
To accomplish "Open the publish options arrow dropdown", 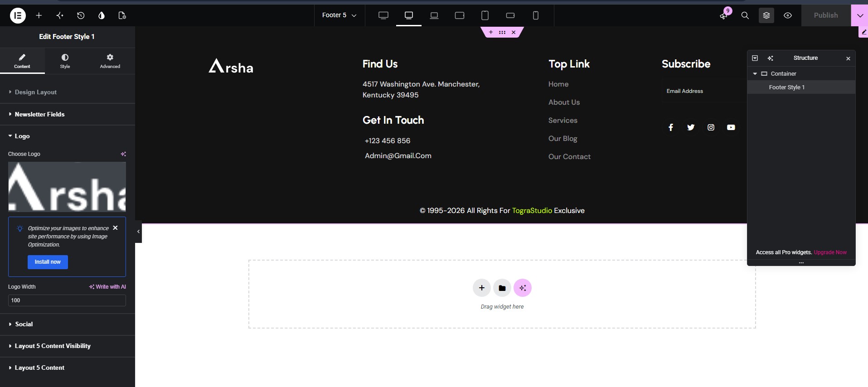I will tap(859, 15).
